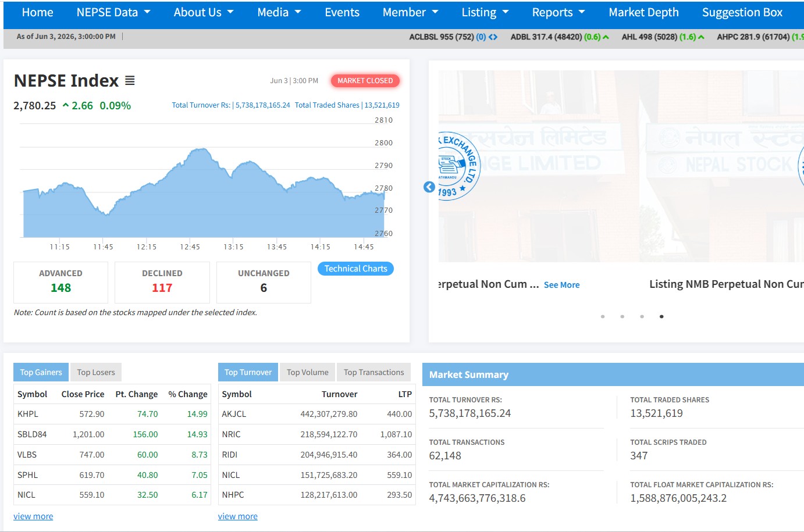The width and height of the screenshot is (804, 532).
Task: Open the NEPSE Index chart menu icon
Action: [x=130, y=81]
